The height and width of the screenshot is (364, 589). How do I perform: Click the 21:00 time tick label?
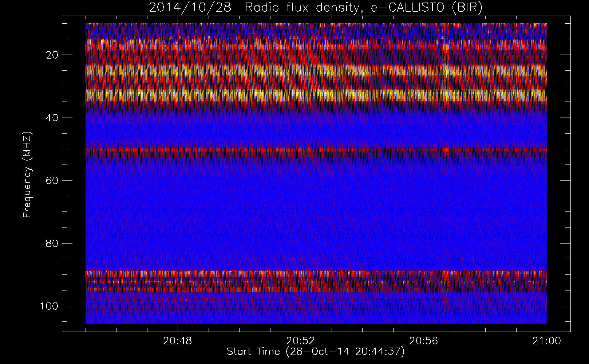point(546,341)
